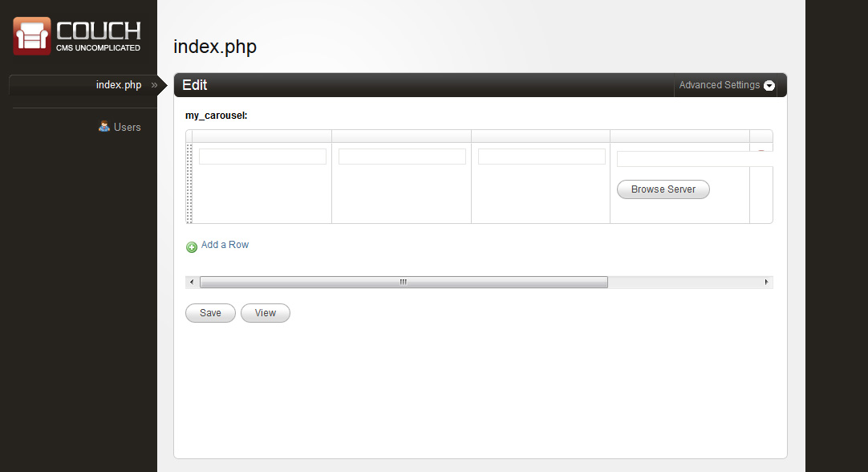Click the View button
This screenshot has width=868, height=472.
tap(266, 313)
